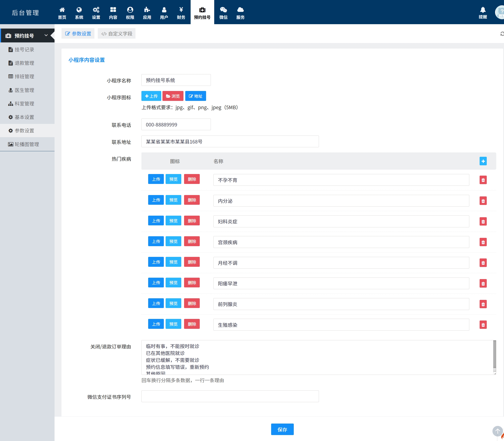
Task: Click the refresh icon at top right
Action: [x=502, y=34]
